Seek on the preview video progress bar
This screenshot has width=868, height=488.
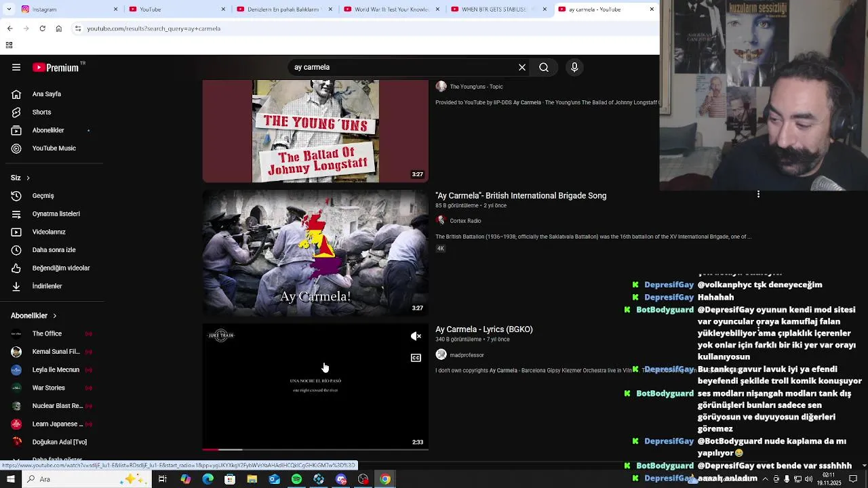[315, 449]
